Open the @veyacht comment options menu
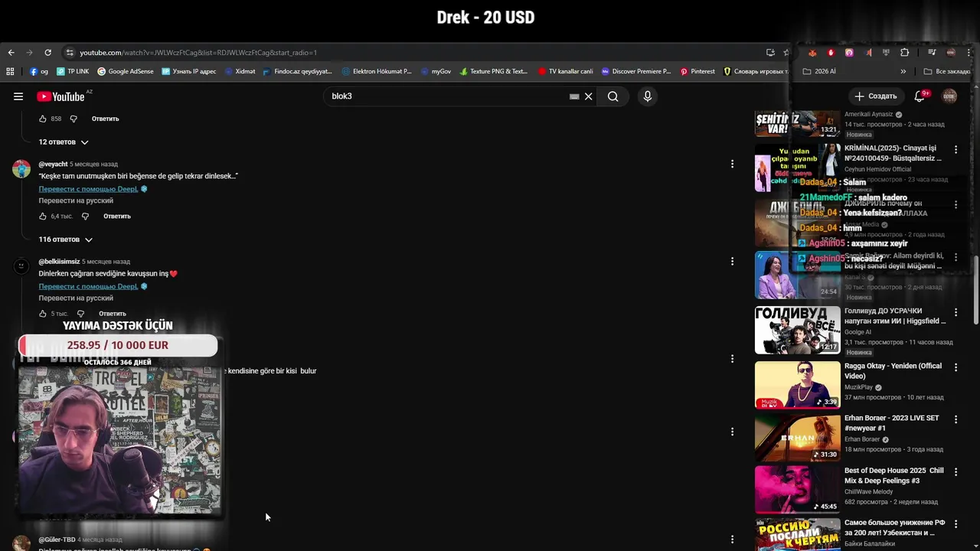Screen dimensions: 980x551 point(732,164)
